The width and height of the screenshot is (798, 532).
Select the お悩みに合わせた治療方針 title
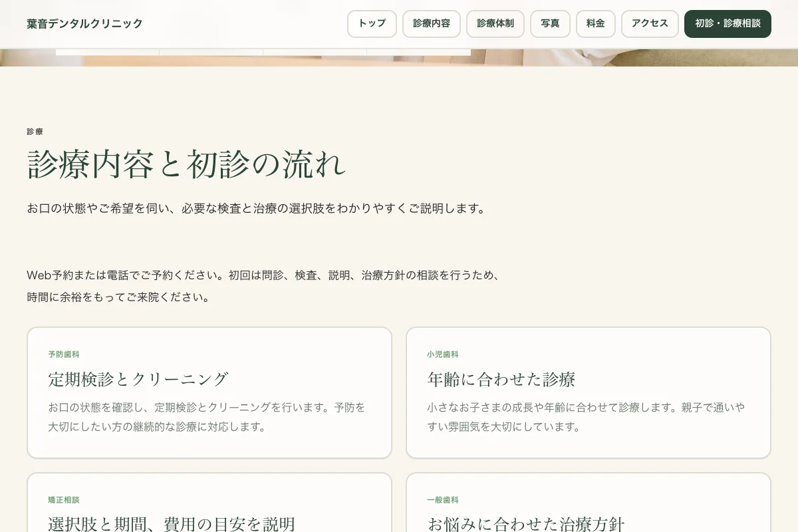tap(526, 523)
